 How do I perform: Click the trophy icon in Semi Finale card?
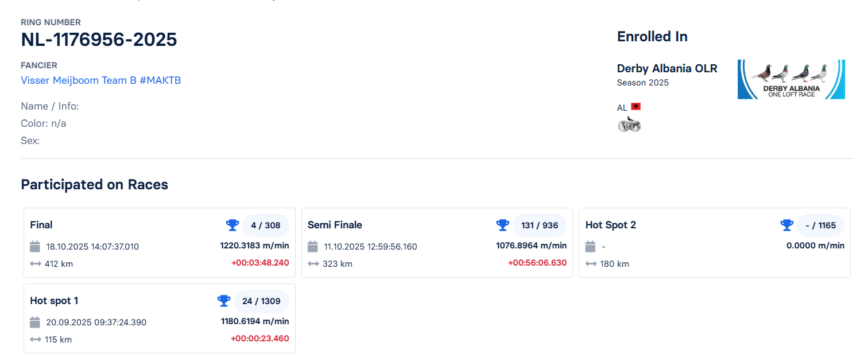[502, 225]
